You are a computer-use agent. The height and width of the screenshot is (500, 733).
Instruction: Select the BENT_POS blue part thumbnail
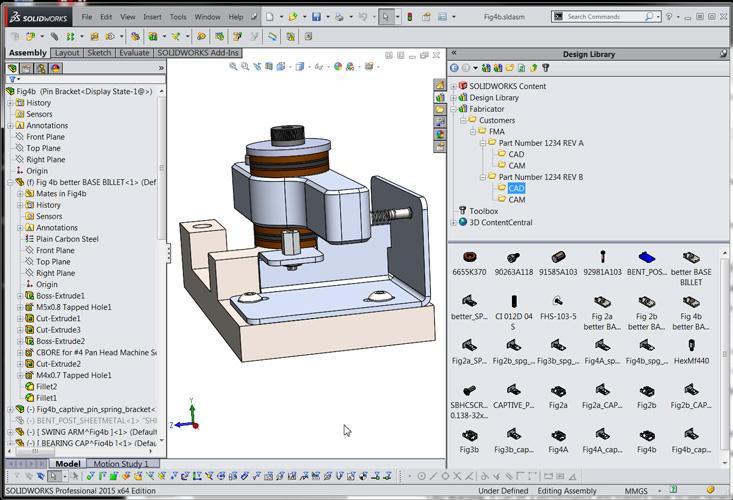647,263
